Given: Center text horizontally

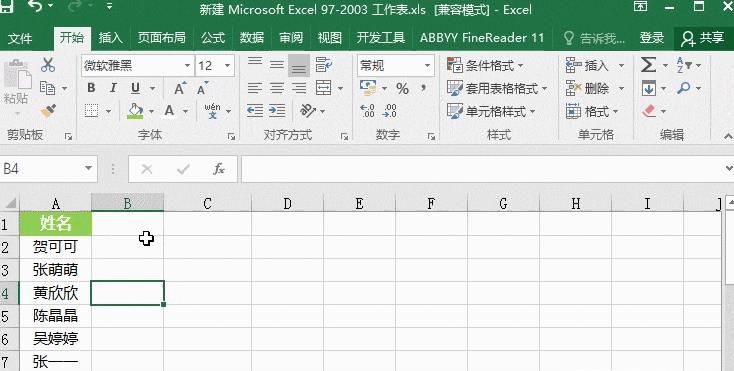Looking at the screenshot, I should [x=277, y=88].
